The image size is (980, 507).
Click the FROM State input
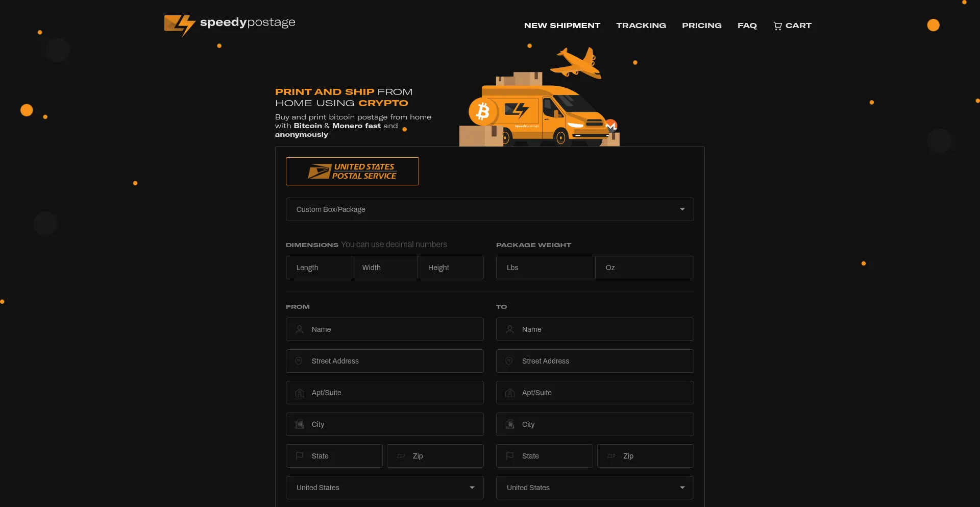point(334,456)
